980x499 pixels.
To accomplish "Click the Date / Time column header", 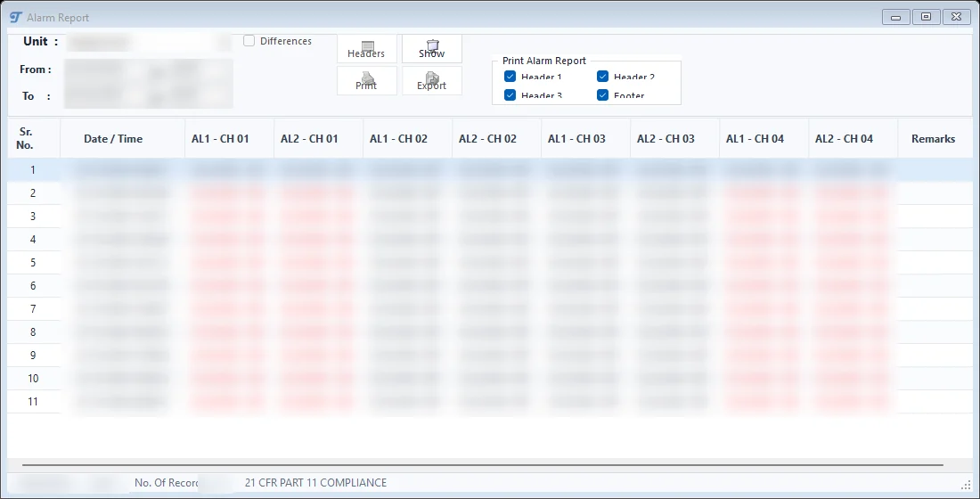I will point(123,138).
